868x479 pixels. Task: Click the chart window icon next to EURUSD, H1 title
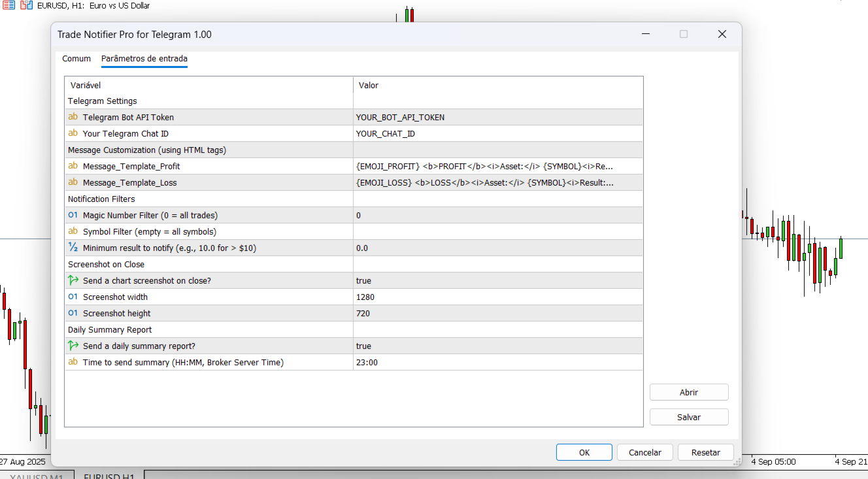pyautogui.click(x=27, y=6)
